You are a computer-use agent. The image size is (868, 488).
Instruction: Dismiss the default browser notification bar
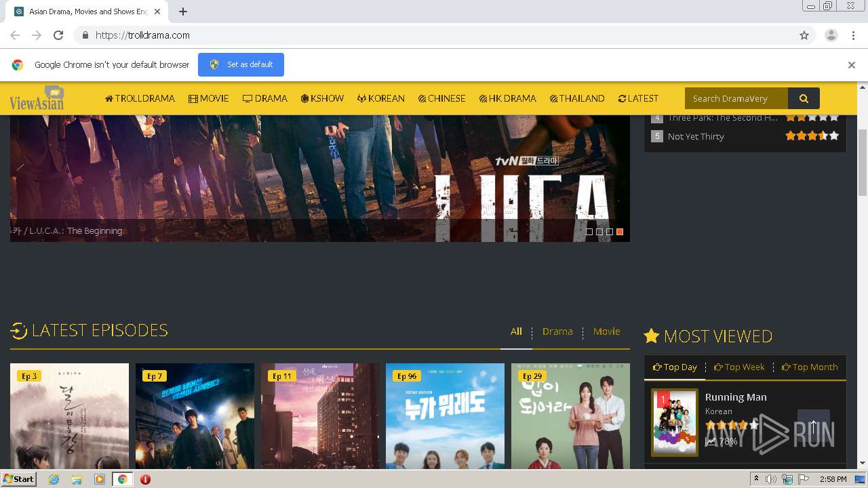pyautogui.click(x=851, y=65)
